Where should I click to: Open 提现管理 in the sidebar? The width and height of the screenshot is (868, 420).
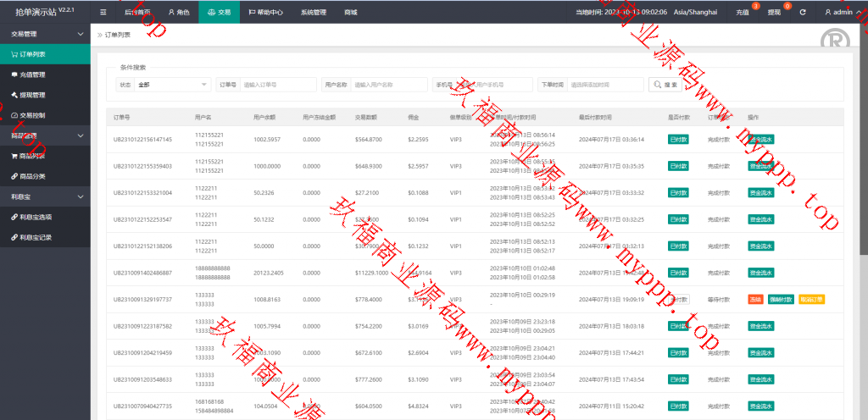32,95
